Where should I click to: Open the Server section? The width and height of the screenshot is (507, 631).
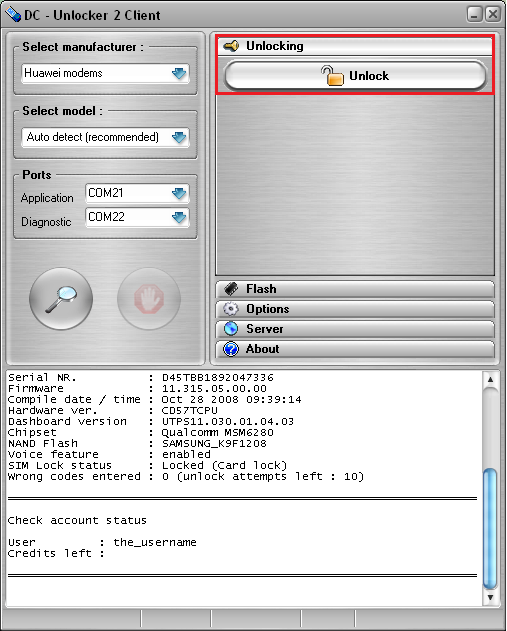355,329
